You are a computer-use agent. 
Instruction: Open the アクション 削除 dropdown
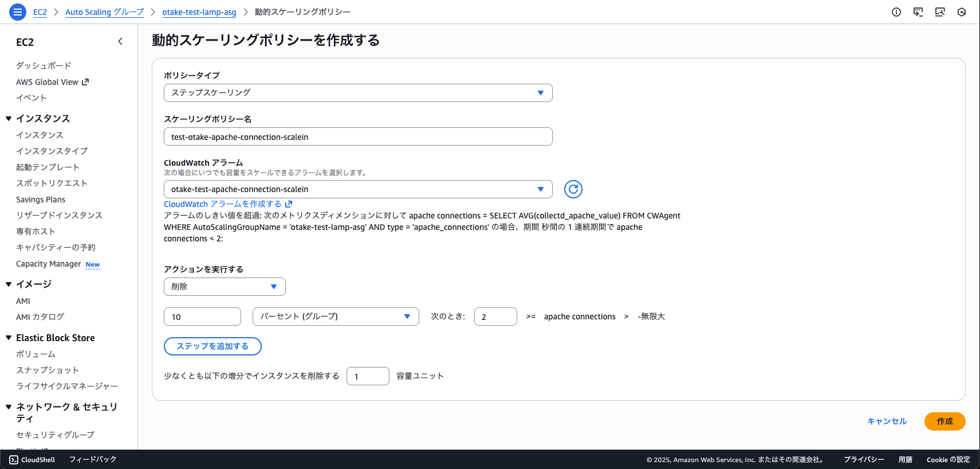point(225,287)
